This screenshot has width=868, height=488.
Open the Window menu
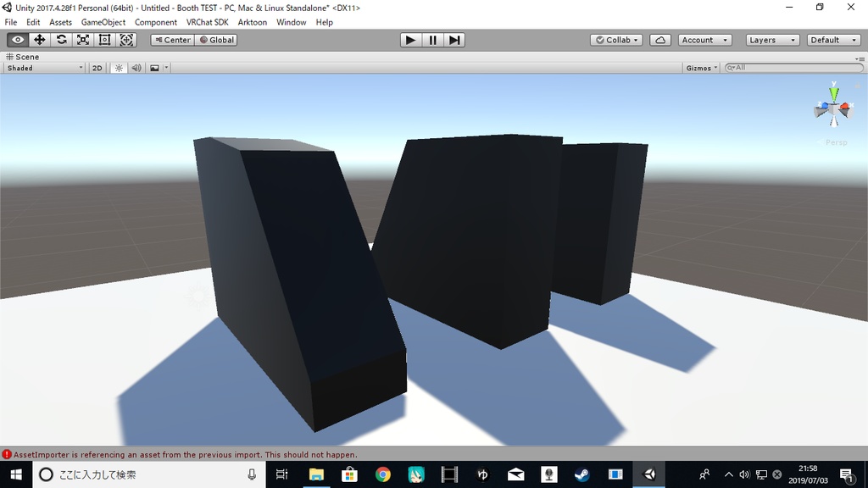[x=292, y=22]
